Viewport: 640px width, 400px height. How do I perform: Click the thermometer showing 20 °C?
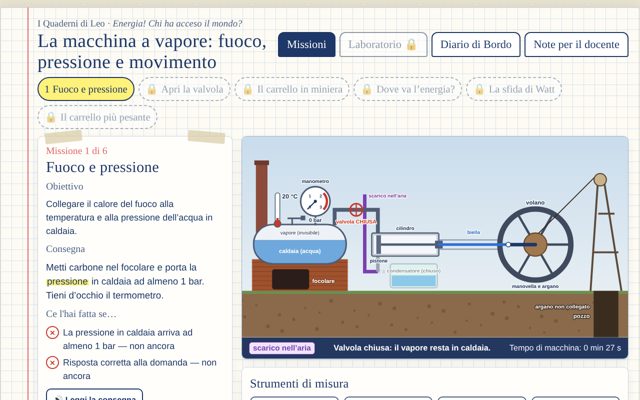278,209
